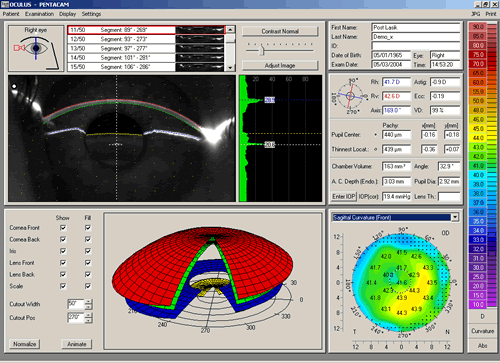Viewport: 500px width, 363px height.
Task: Open the Examination menu
Action: point(39,14)
